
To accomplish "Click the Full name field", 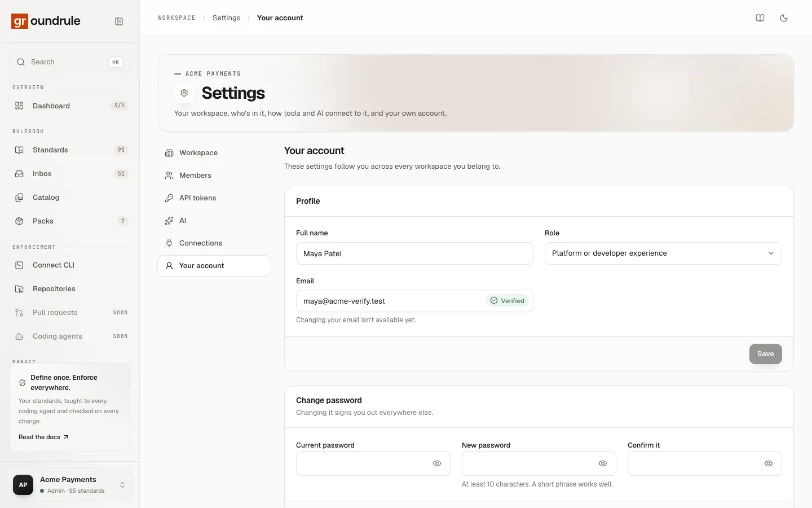I will 414,253.
